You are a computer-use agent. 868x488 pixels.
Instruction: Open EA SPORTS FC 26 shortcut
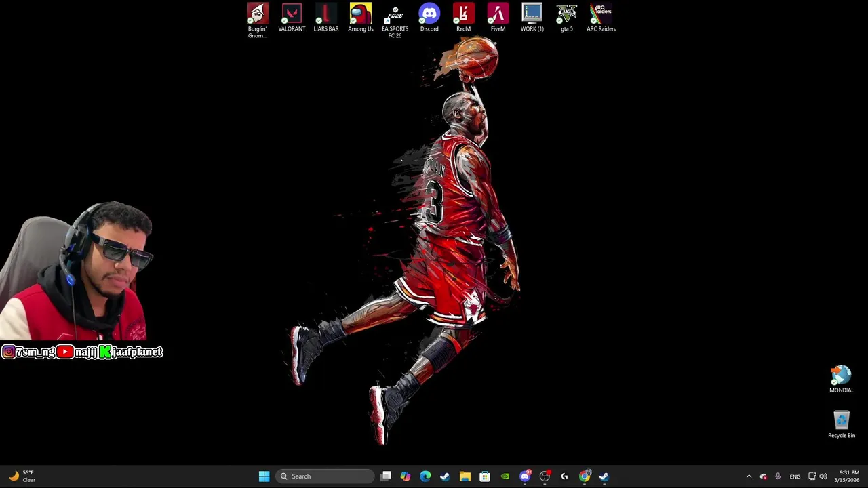pos(395,20)
